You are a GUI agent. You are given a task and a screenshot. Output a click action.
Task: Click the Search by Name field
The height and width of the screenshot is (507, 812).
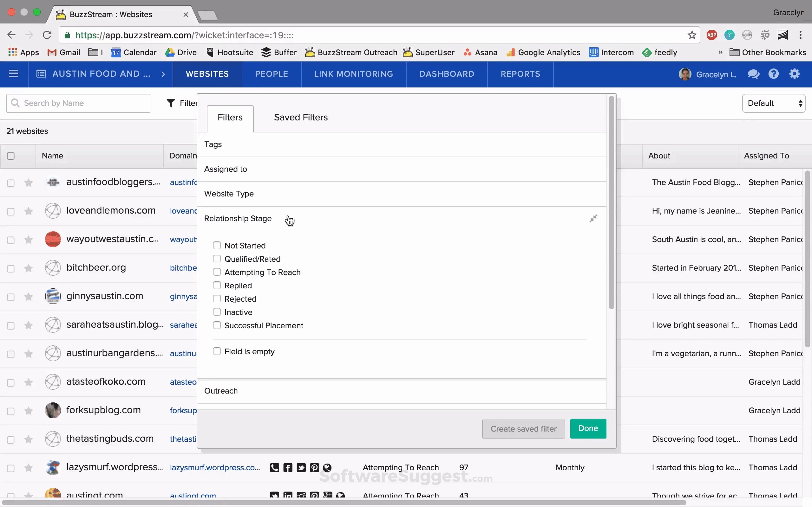pyautogui.click(x=78, y=103)
